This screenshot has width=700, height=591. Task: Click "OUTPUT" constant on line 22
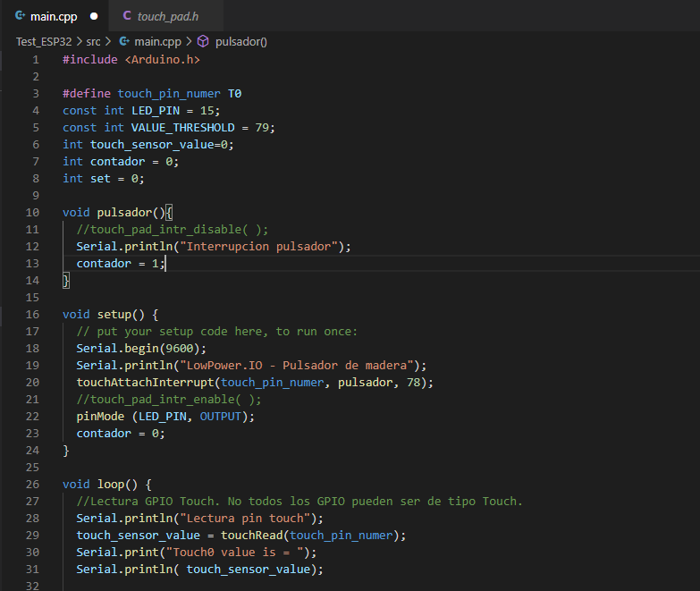point(221,416)
